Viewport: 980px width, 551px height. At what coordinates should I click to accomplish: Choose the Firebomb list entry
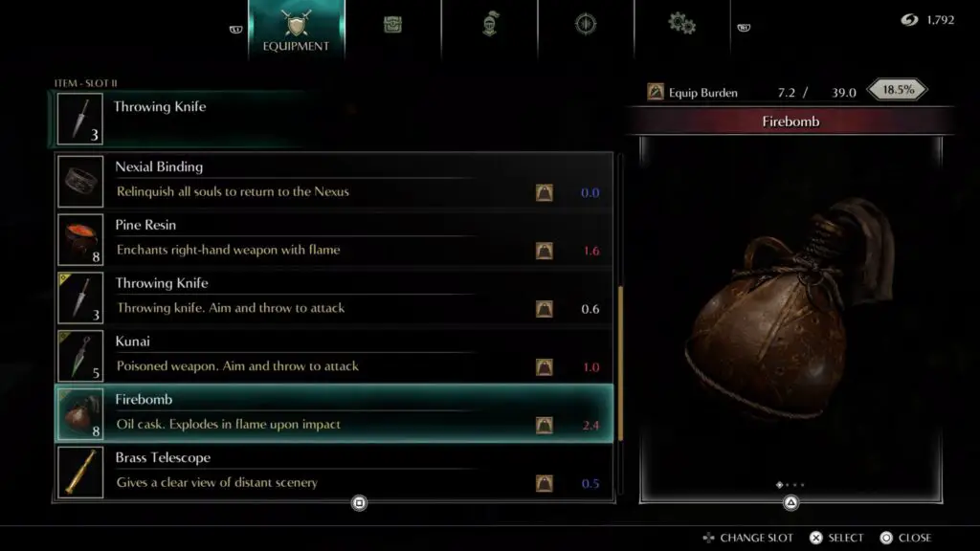click(334, 413)
